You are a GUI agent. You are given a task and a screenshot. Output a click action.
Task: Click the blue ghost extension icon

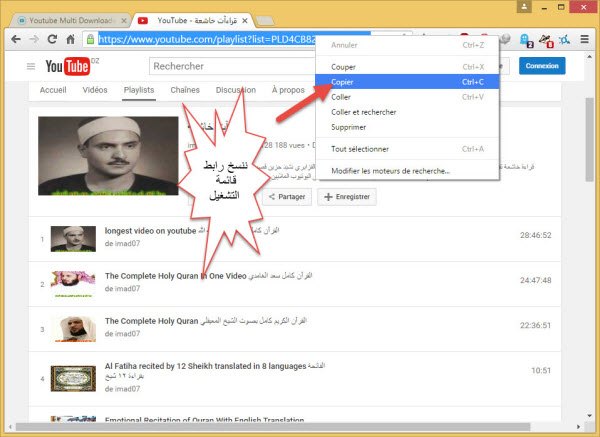[x=526, y=40]
